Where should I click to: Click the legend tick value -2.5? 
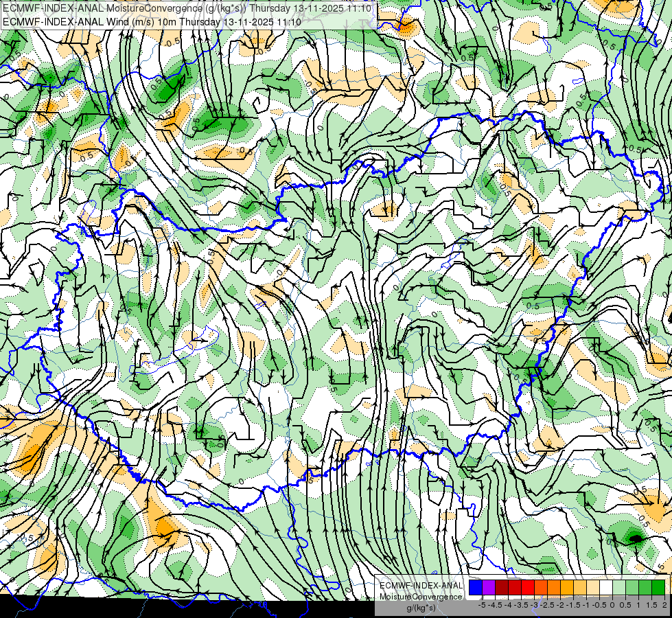pos(547,605)
